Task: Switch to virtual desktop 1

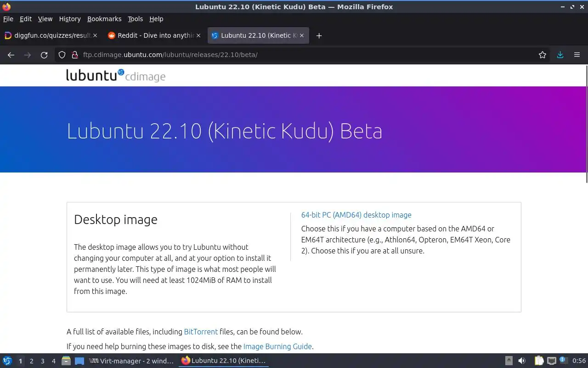Action: (20, 361)
